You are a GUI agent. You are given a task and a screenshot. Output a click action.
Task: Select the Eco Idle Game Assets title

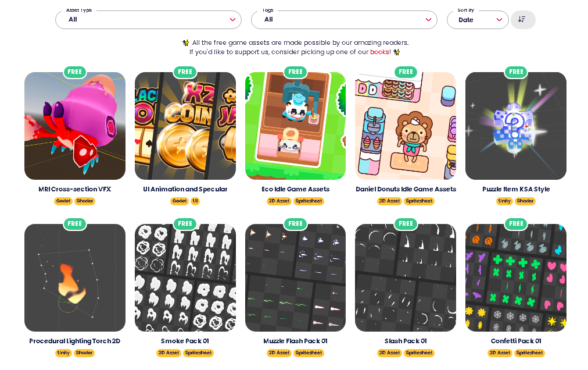coord(296,189)
